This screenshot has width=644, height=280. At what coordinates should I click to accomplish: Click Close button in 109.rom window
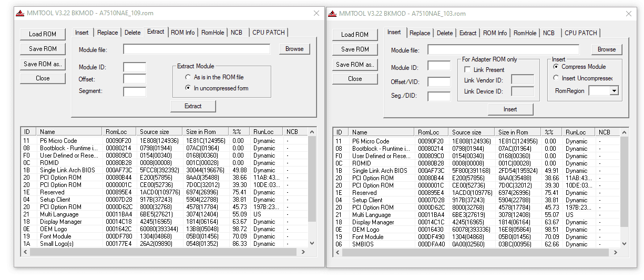(x=43, y=78)
